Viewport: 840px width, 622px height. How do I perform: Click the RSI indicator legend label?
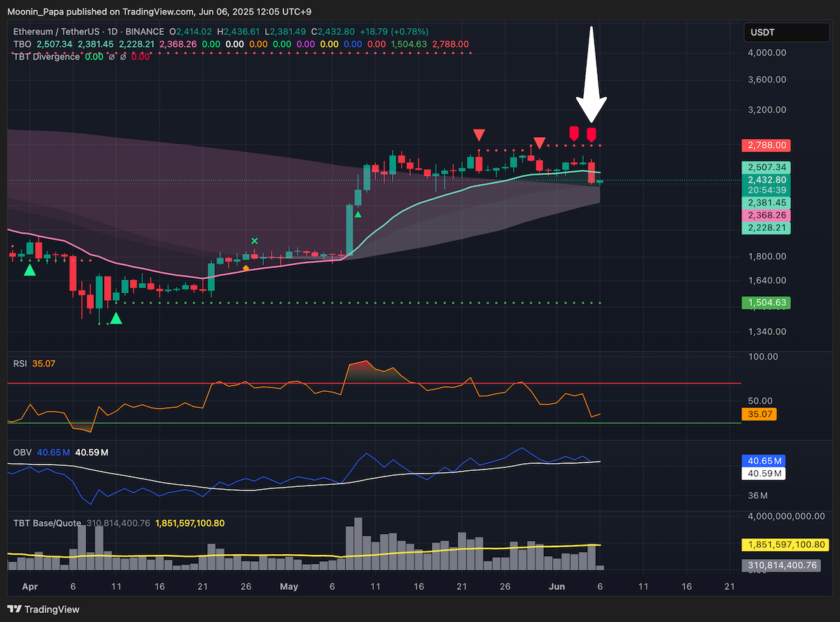(x=20, y=363)
